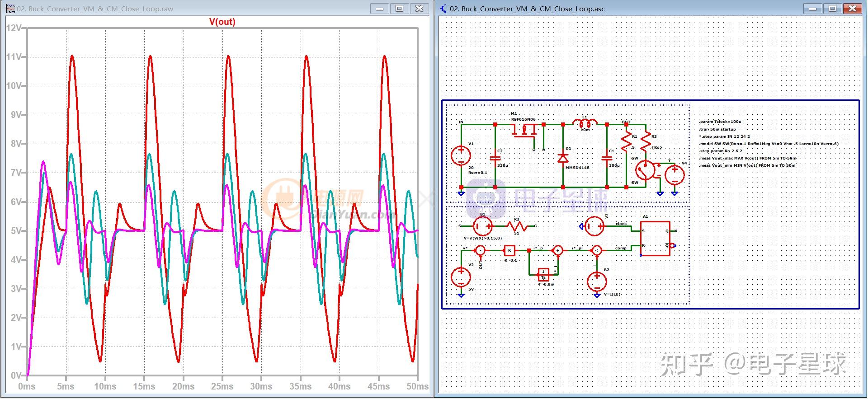868x399 pixels.
Task: Select the integrator 1/Ts block
Action: (x=543, y=274)
